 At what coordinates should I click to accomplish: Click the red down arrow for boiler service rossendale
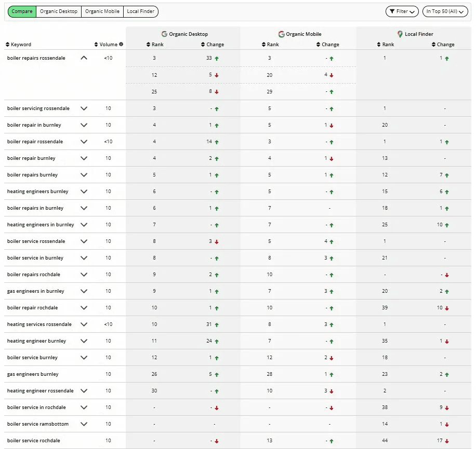pyautogui.click(x=216, y=241)
